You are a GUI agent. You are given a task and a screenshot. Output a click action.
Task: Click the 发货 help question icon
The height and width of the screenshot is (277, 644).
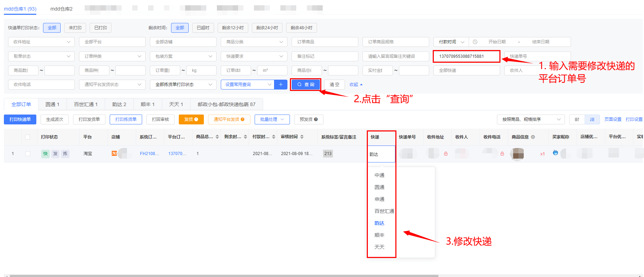[x=196, y=119]
